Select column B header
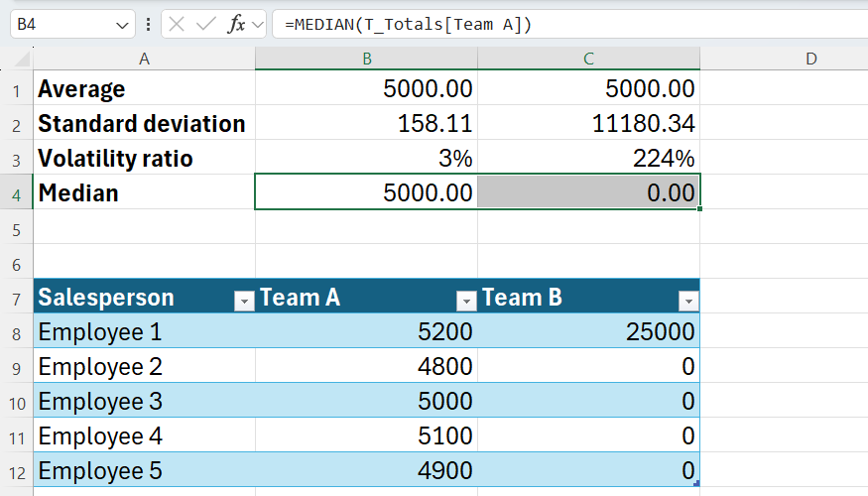Screen dimensions: 868x496 point(366,59)
